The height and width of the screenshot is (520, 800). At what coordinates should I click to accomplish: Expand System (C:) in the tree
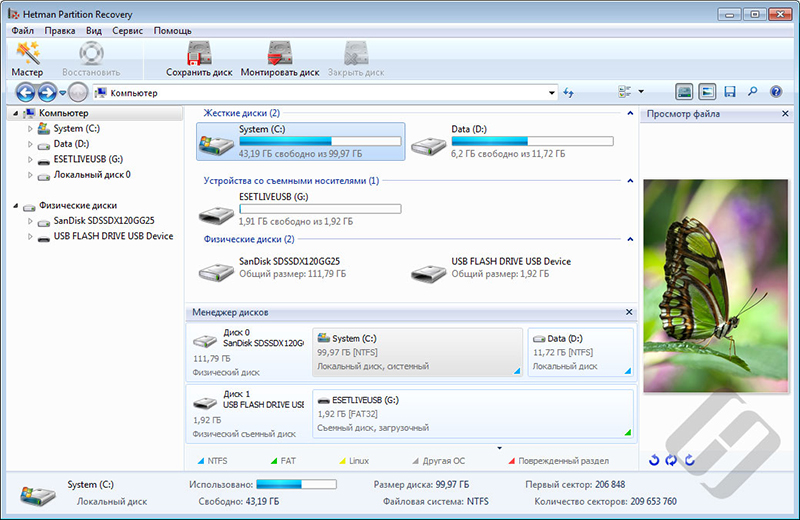click(30, 129)
